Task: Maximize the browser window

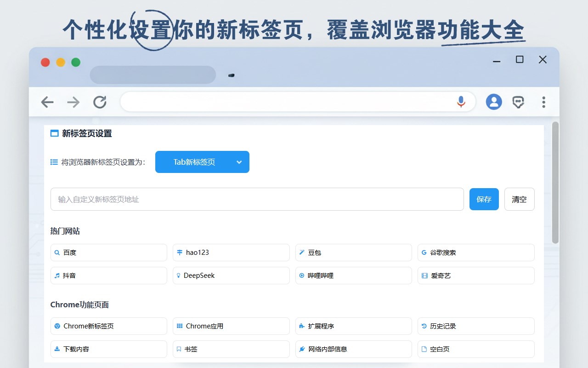Action: click(520, 59)
